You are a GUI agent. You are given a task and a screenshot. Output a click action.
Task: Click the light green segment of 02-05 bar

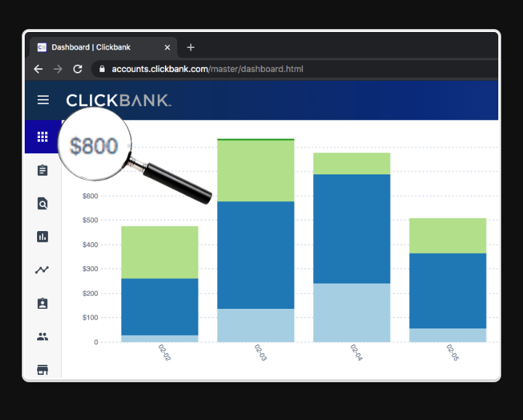(x=447, y=235)
